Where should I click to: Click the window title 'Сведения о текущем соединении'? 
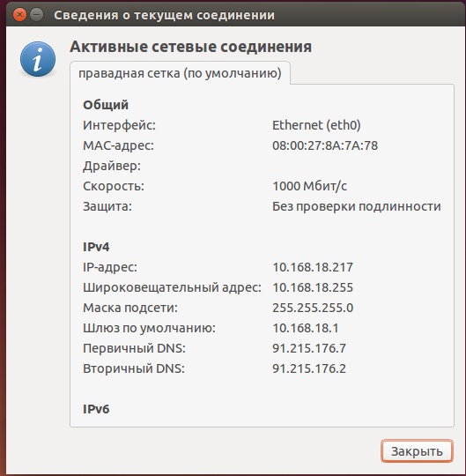coord(164,15)
